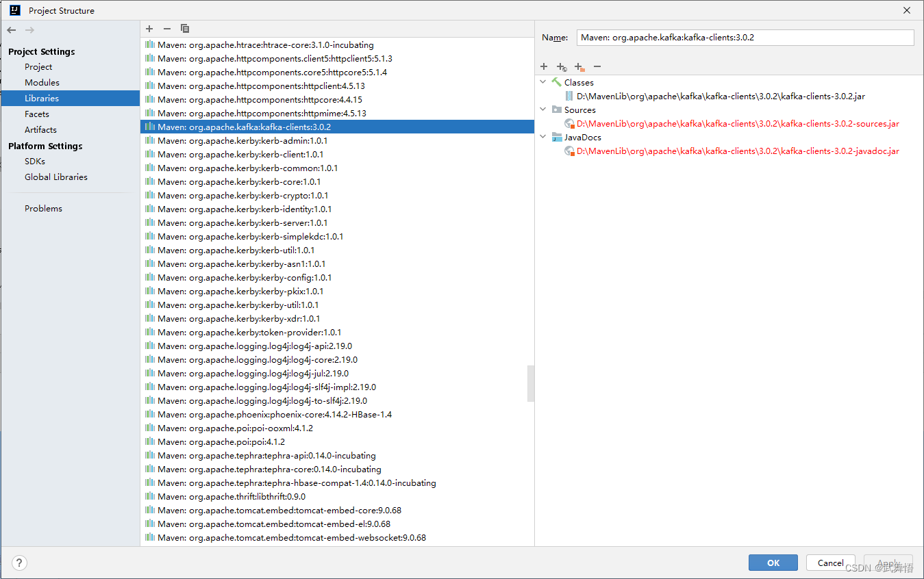The width and height of the screenshot is (924, 579).
Task: Open the Project settings page
Action: 38,66
